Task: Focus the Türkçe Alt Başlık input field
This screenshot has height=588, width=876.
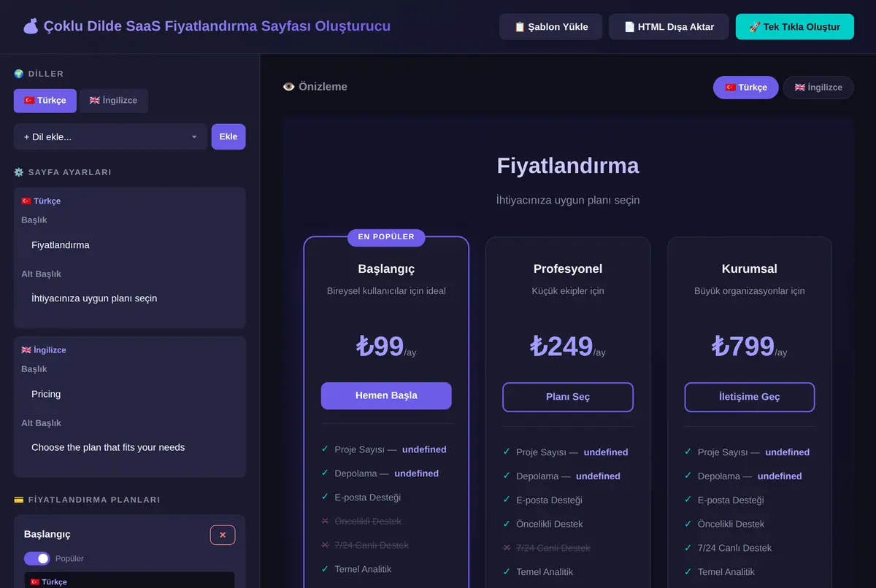Action: tap(130, 298)
